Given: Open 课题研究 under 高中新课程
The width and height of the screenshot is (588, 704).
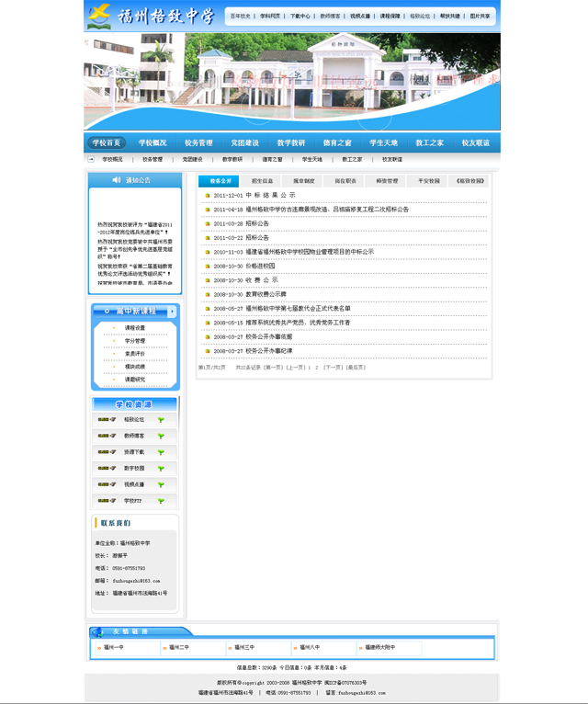Looking at the screenshot, I should pos(135,380).
